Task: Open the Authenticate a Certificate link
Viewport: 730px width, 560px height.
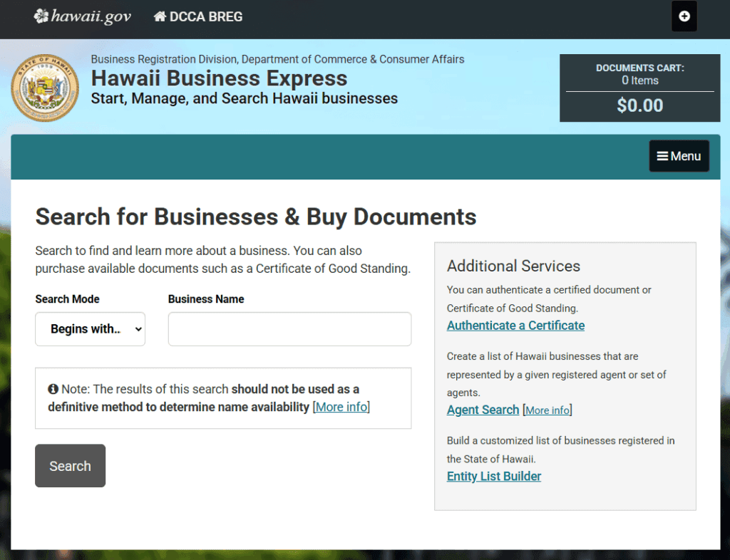Action: (x=515, y=326)
